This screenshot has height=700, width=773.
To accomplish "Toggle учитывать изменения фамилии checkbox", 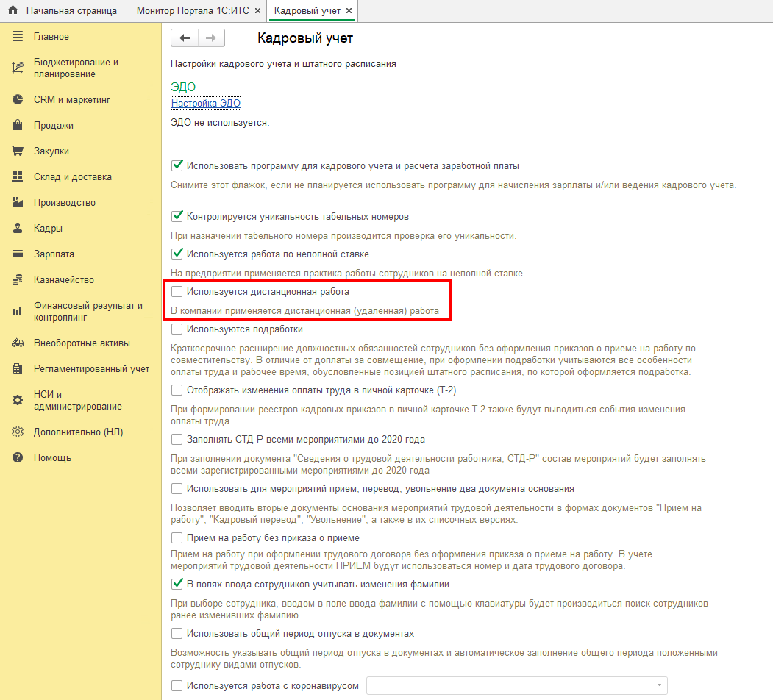I will click(177, 584).
